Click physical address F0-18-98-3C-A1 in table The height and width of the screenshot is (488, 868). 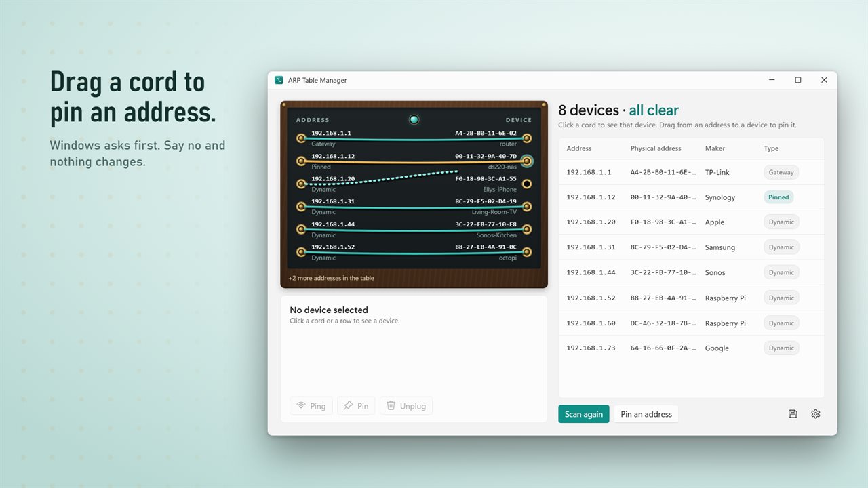pyautogui.click(x=663, y=222)
